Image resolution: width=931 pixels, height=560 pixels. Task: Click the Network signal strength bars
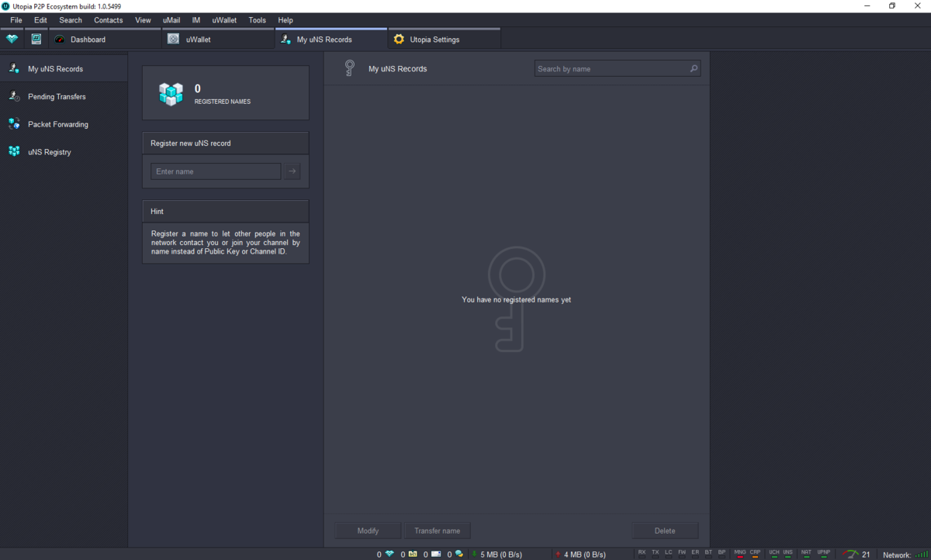920,555
